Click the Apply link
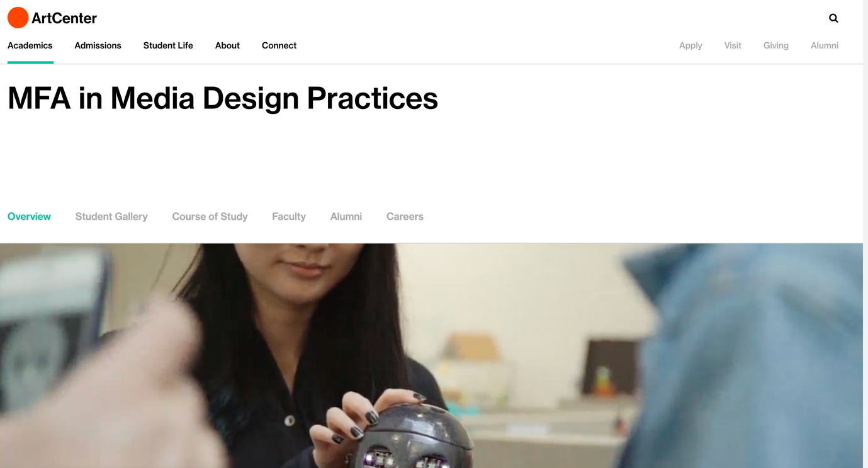The height and width of the screenshot is (468, 868). point(690,45)
